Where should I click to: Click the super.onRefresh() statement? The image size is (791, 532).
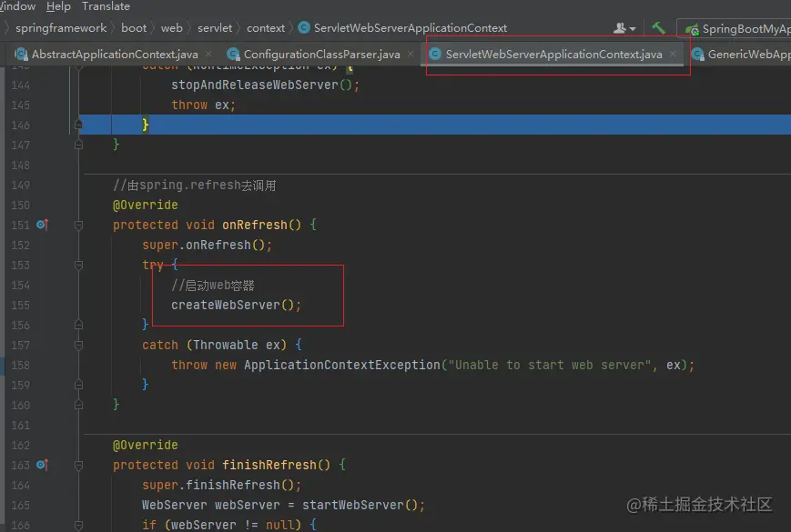(208, 245)
